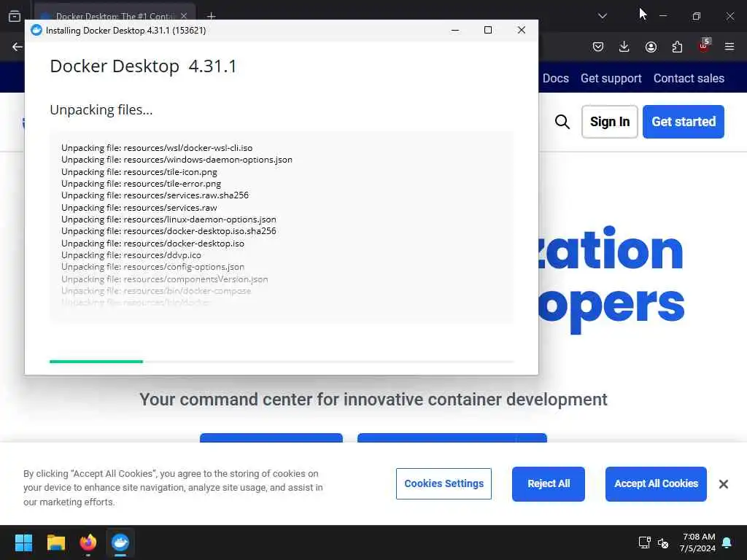This screenshot has height=560, width=747.
Task: Click log line resources/ddvp.ico
Action: pyautogui.click(x=131, y=255)
